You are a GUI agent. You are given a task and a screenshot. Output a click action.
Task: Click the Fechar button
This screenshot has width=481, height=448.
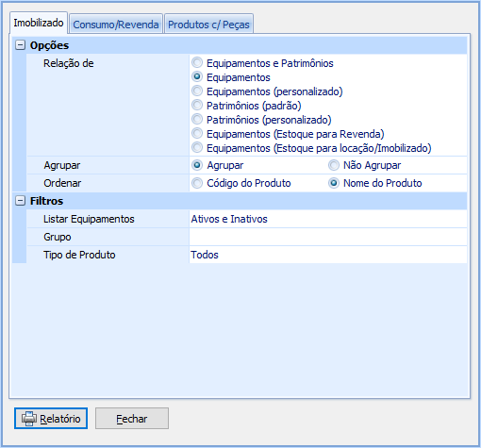[x=132, y=419]
